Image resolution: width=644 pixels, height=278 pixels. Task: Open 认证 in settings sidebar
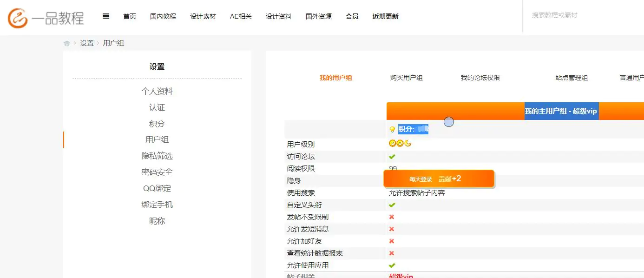pyautogui.click(x=157, y=107)
